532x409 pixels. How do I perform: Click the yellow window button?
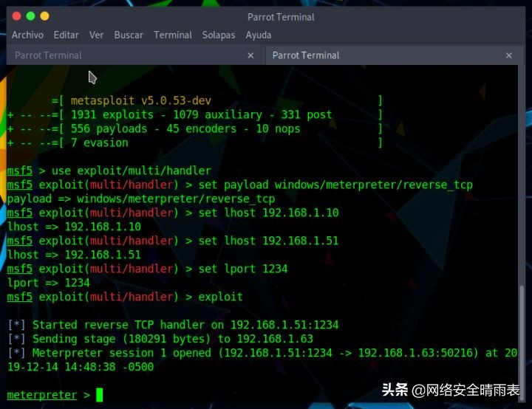coord(44,16)
